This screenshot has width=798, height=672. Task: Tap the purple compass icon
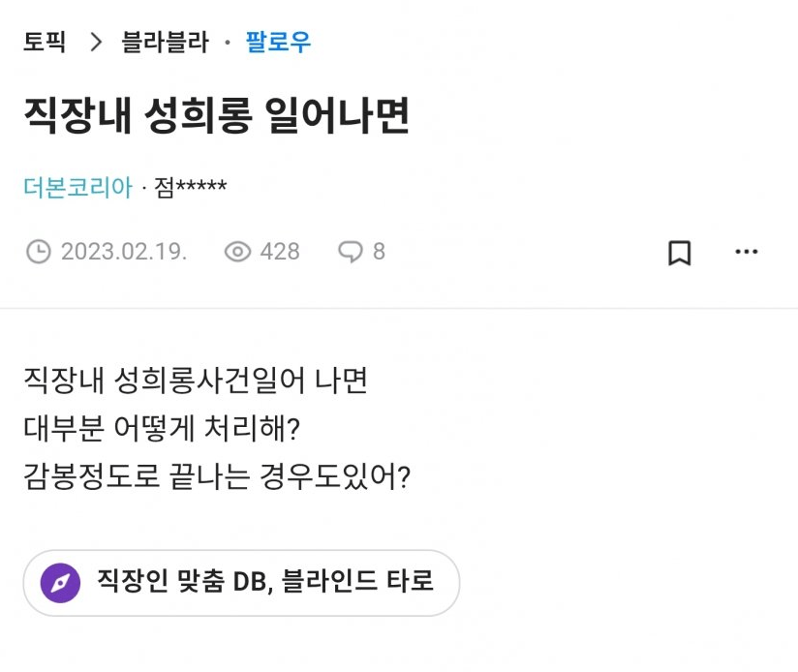60,583
